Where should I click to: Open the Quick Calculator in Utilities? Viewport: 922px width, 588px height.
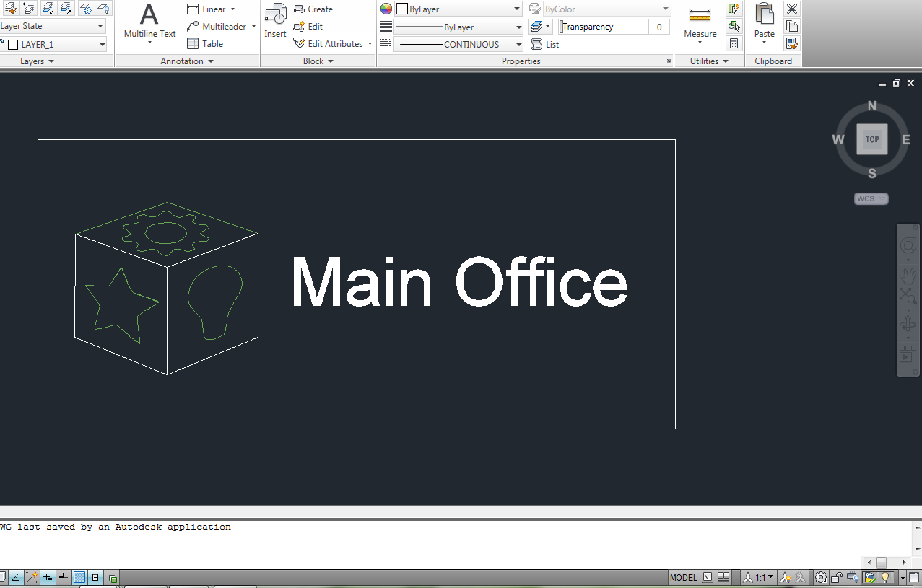coord(734,43)
